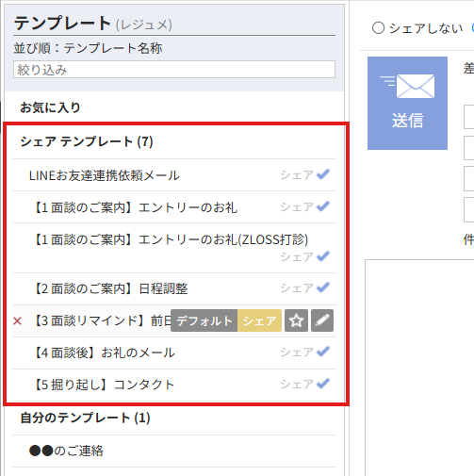Click share checkmark on 【5 掘り起し】コンタクト
474x476 pixels.
tap(304, 384)
